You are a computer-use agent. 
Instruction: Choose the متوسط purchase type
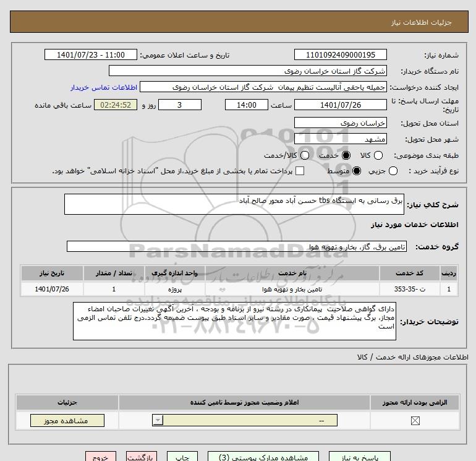click(x=357, y=171)
